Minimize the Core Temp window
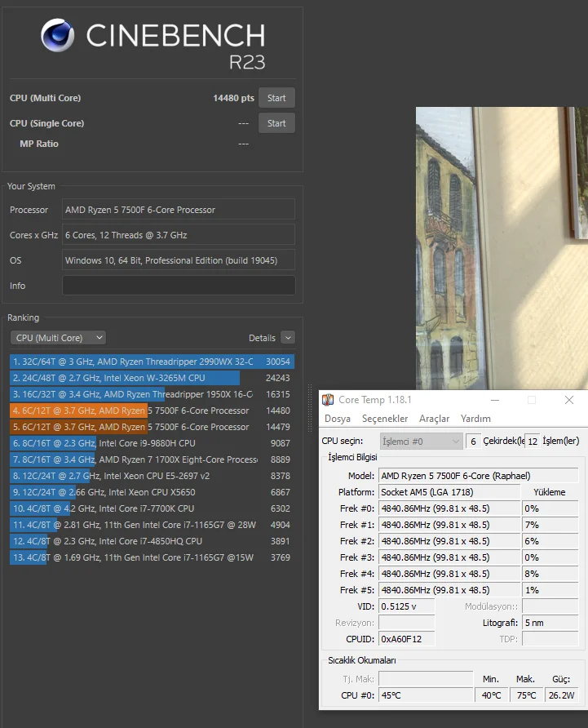The width and height of the screenshot is (588, 728). coord(495,400)
